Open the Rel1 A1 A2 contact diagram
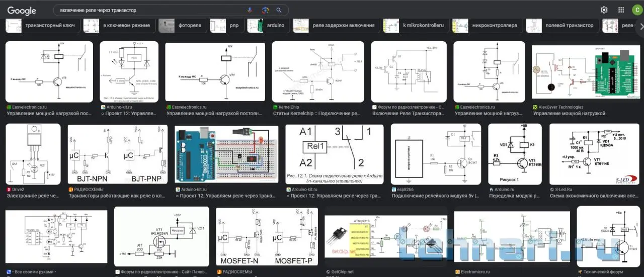Screen dimensions: 644x277 [335, 154]
